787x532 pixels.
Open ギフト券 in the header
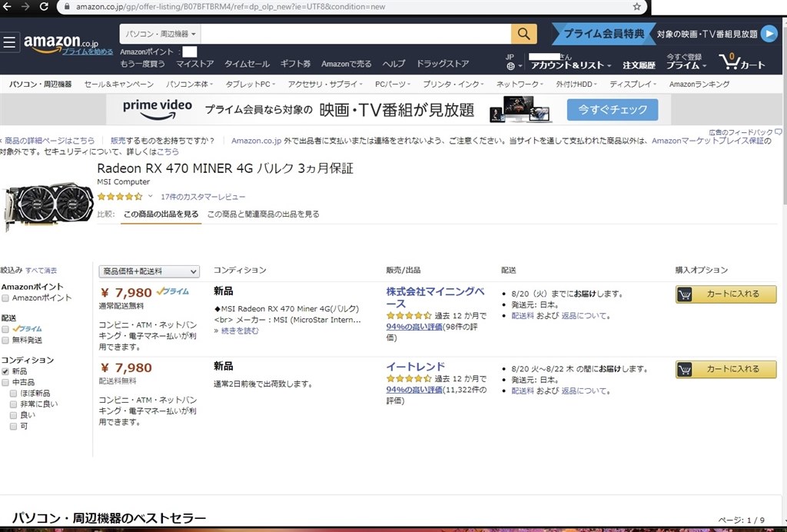pos(295,64)
